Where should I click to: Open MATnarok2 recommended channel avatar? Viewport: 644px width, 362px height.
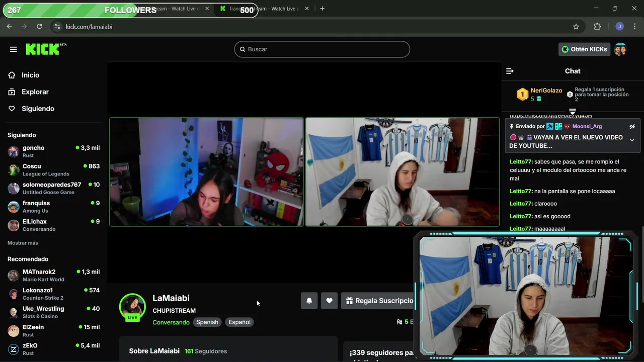(x=14, y=276)
